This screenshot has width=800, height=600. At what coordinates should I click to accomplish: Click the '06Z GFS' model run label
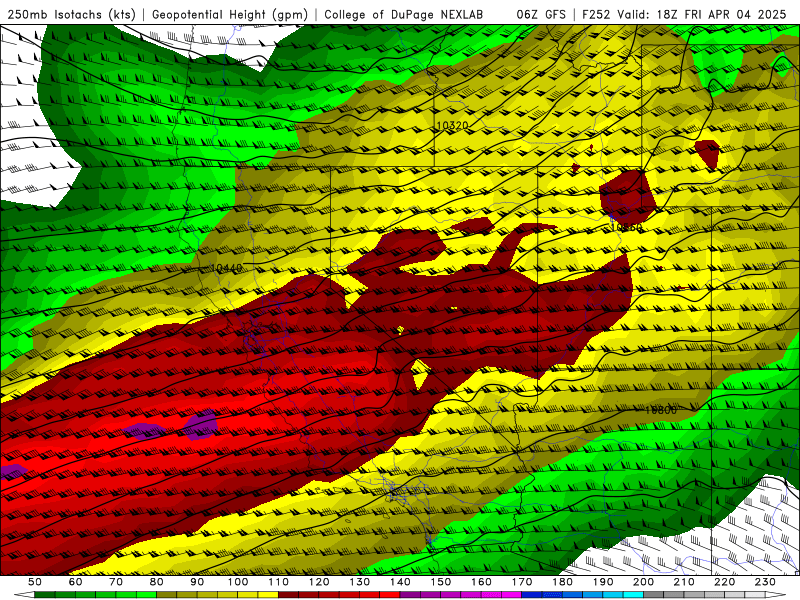click(541, 14)
